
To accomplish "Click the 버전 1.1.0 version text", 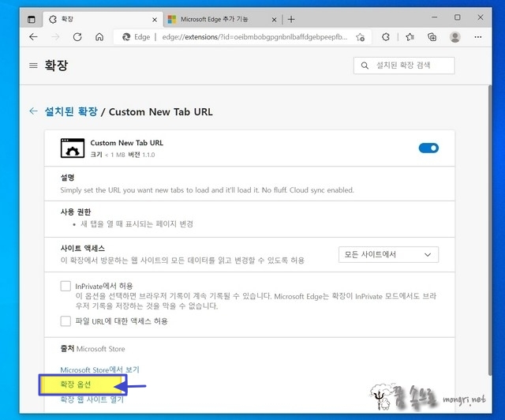I will coord(142,155).
